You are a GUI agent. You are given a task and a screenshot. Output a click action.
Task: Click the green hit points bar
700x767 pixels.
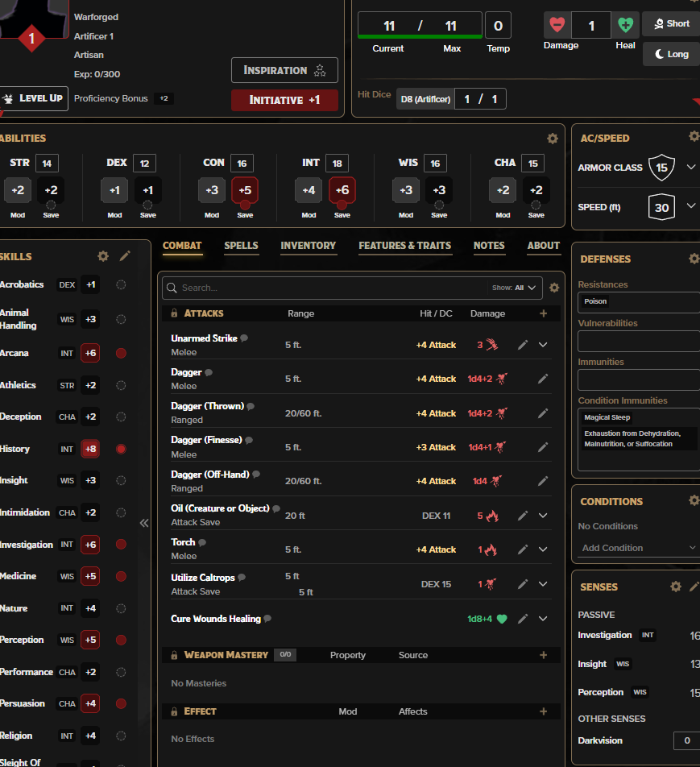click(419, 36)
